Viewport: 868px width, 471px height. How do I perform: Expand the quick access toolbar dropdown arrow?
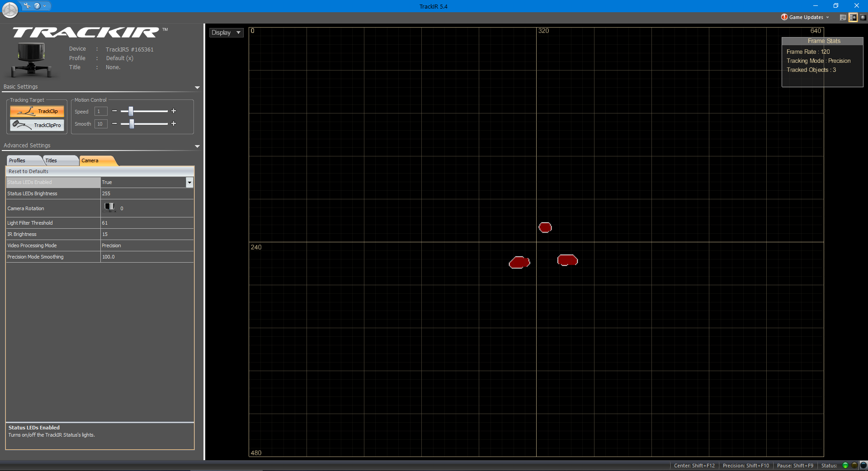click(45, 6)
